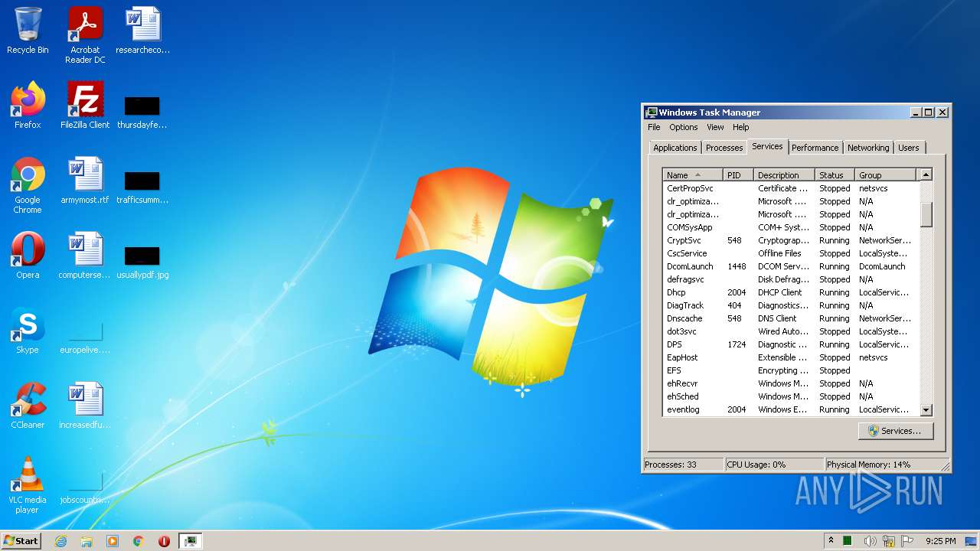
Task: Click the network tray icon
Action: (889, 541)
